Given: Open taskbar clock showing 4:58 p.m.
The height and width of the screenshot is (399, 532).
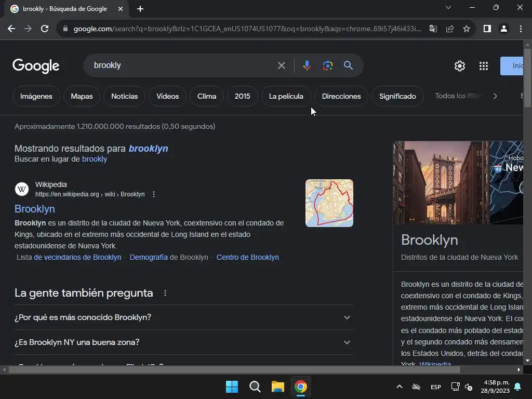Looking at the screenshot, I should [495, 387].
